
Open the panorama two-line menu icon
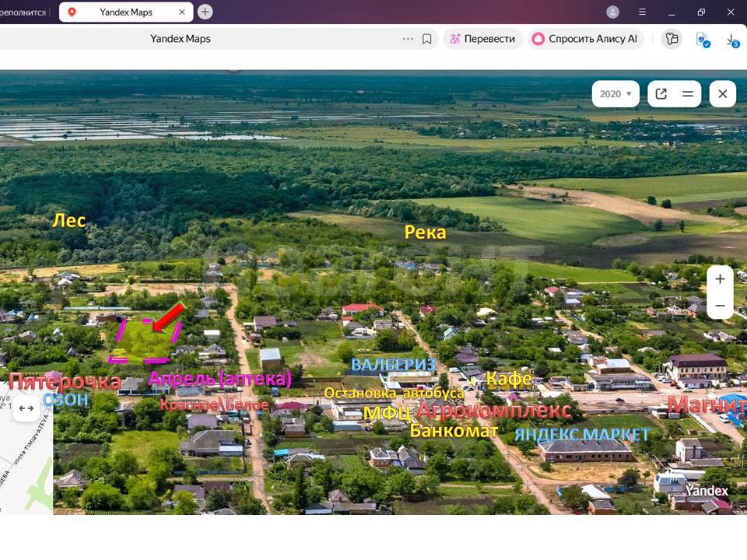pos(687,94)
